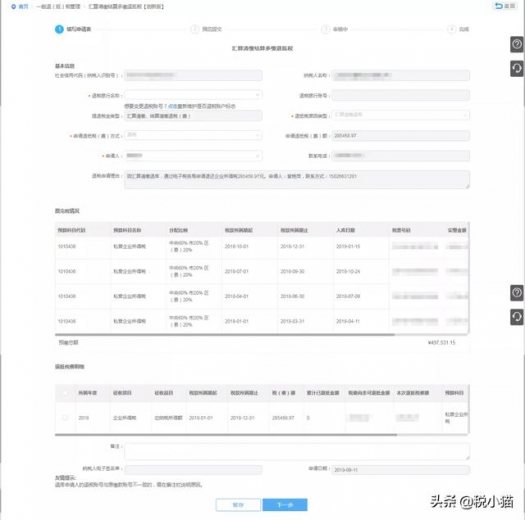Tick the checkbox for the 2018 refund row

65,418
